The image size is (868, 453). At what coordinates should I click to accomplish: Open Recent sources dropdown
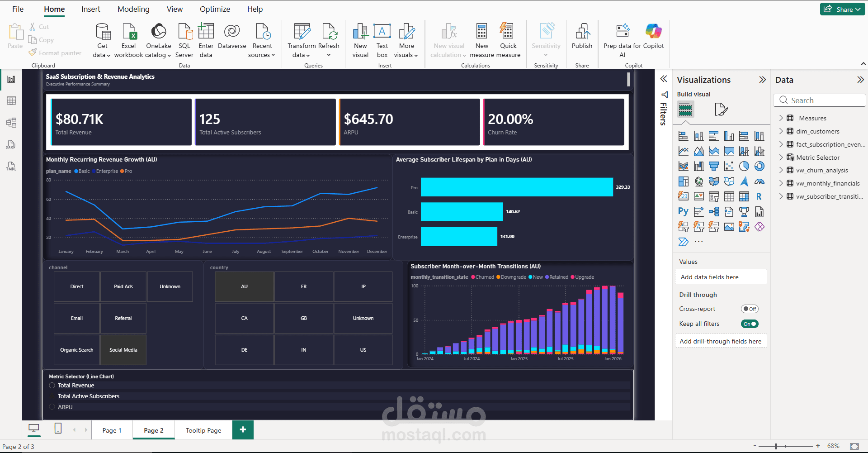pos(262,51)
